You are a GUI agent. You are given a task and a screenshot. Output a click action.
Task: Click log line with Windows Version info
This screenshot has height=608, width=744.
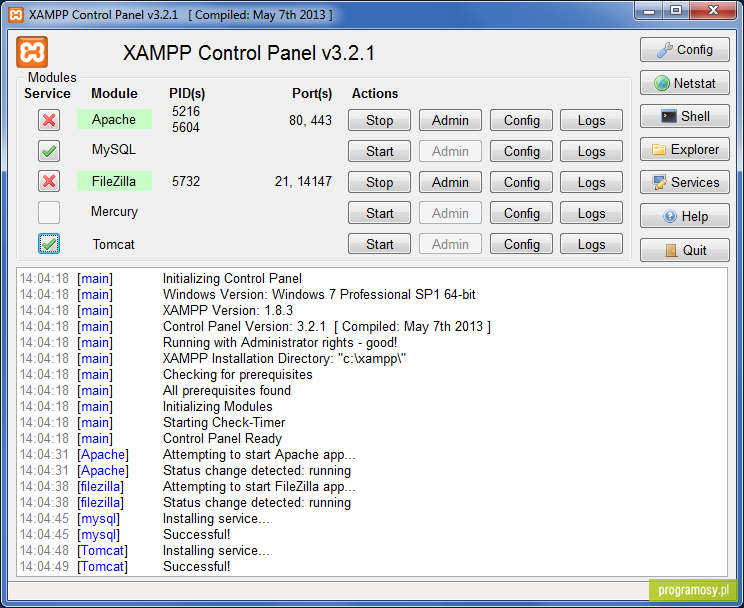[319, 294]
